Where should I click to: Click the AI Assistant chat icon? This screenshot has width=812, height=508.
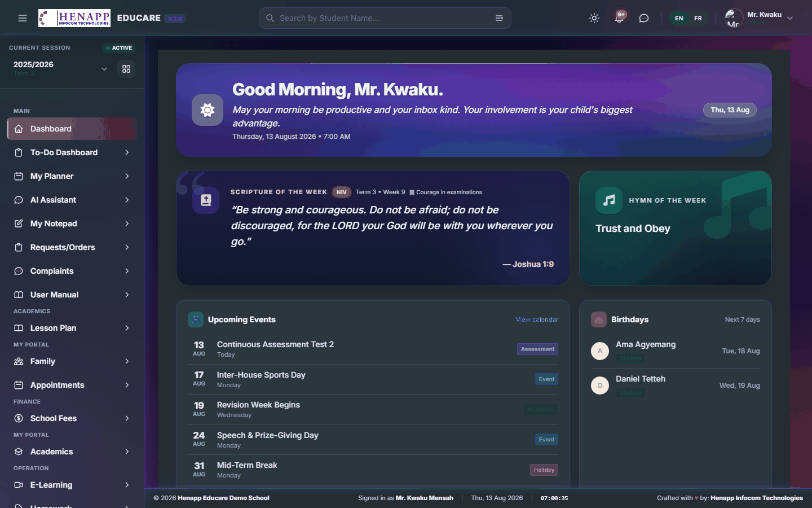pos(19,200)
